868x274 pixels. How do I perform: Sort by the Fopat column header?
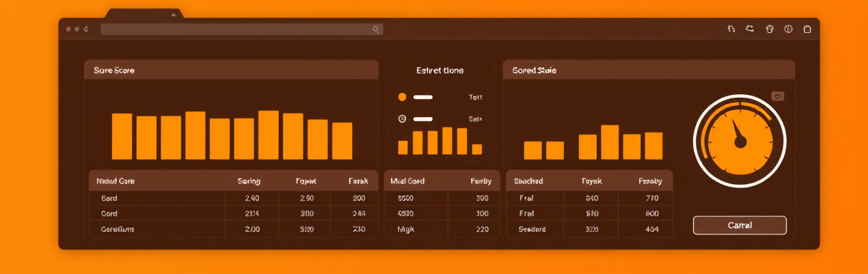[x=306, y=181]
